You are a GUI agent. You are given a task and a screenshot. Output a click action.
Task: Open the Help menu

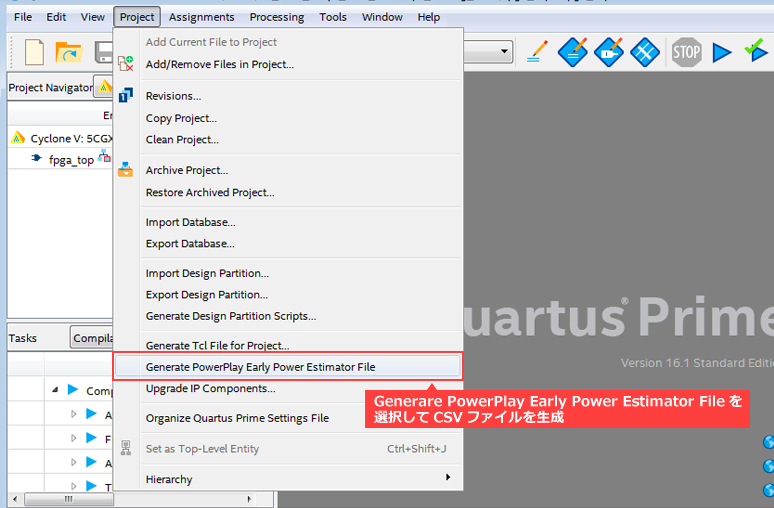click(428, 17)
